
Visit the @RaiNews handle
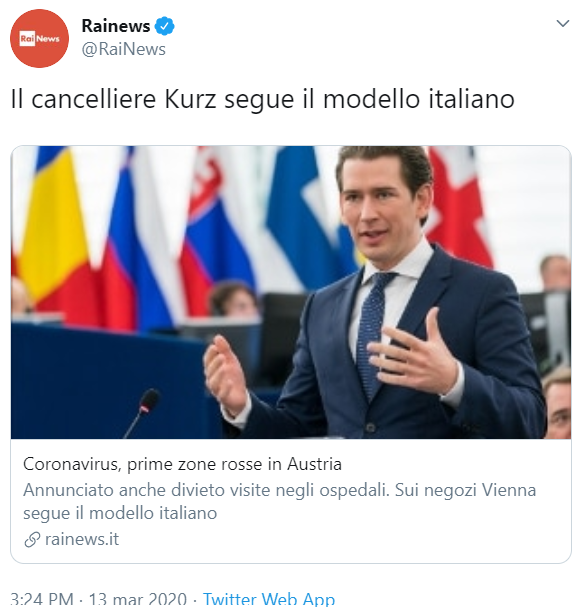click(x=123, y=49)
